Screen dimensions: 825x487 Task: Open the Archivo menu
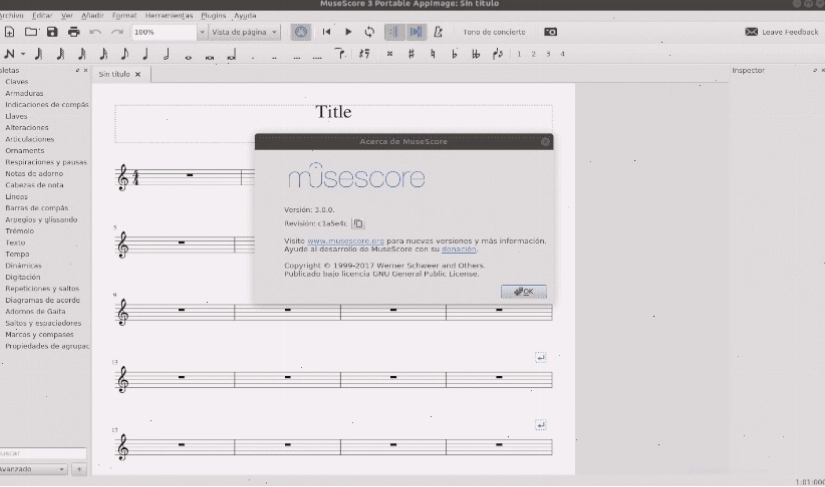[x=11, y=16]
